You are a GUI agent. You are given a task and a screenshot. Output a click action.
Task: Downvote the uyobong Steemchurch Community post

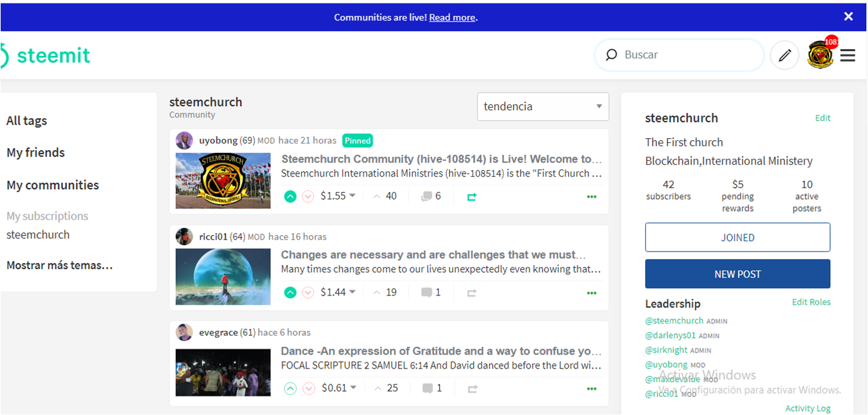coord(308,197)
